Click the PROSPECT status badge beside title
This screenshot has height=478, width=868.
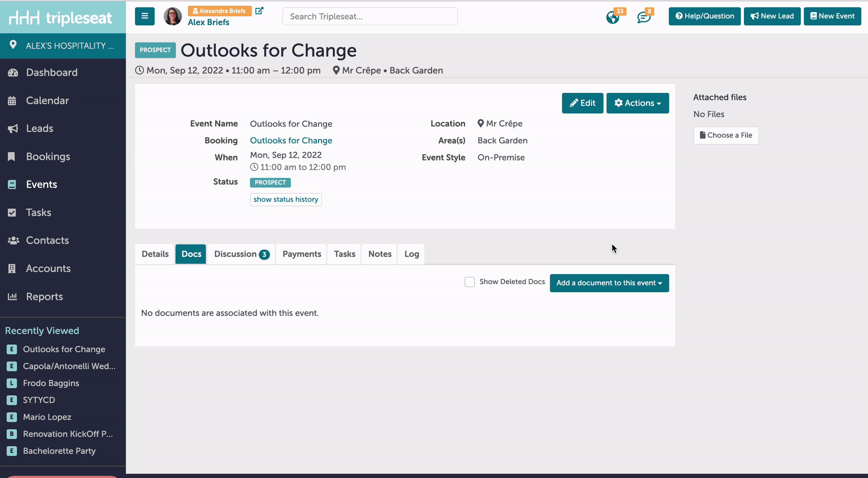coord(155,50)
